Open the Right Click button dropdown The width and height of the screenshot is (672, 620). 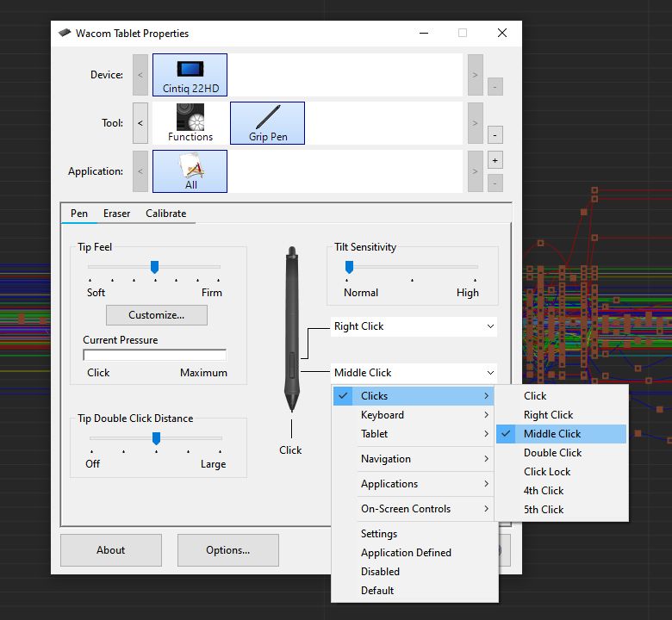[x=414, y=326]
